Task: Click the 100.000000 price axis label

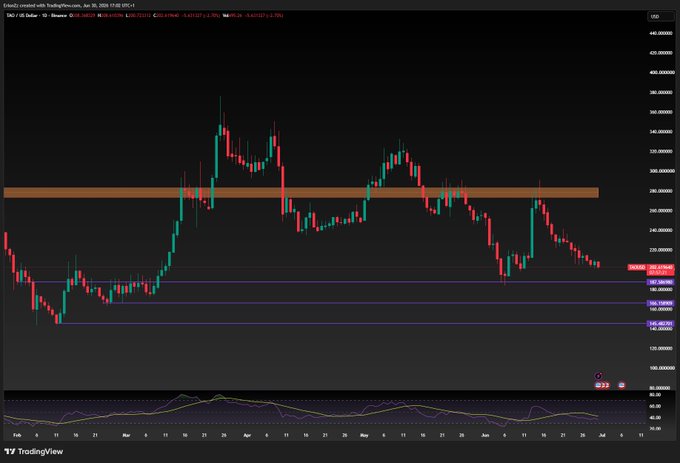Action: click(x=662, y=368)
